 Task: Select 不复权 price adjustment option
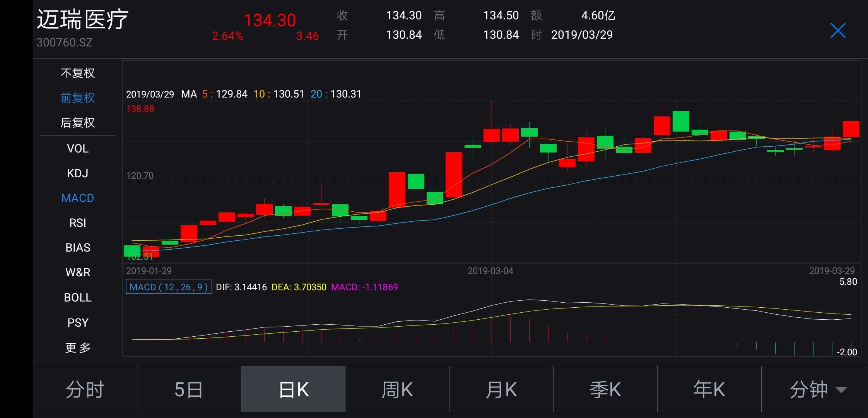click(77, 73)
